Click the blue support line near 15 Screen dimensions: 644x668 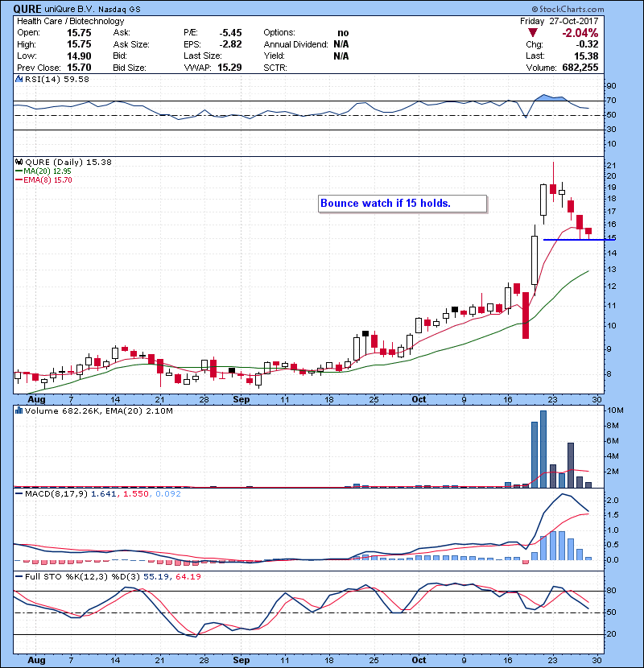coord(580,240)
